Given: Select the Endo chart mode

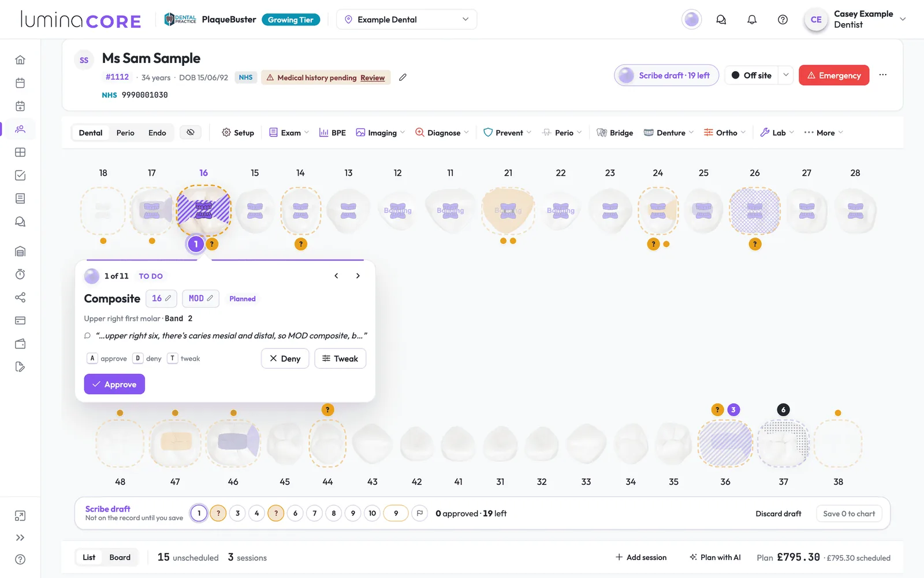Looking at the screenshot, I should [x=157, y=133].
